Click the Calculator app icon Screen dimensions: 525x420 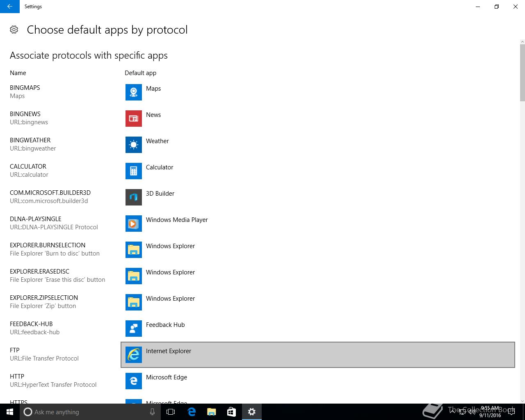[134, 171]
